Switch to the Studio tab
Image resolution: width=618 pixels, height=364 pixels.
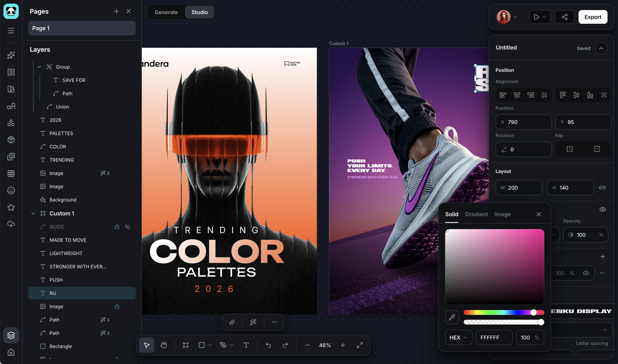[199, 12]
